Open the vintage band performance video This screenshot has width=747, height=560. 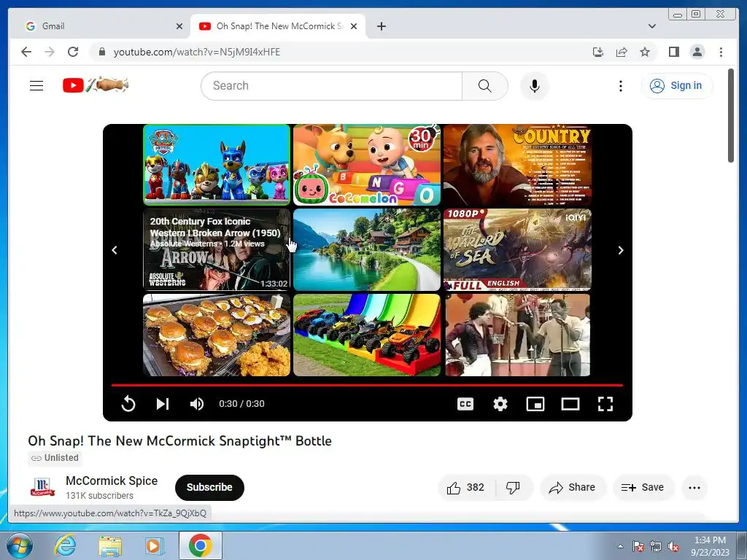[517, 335]
